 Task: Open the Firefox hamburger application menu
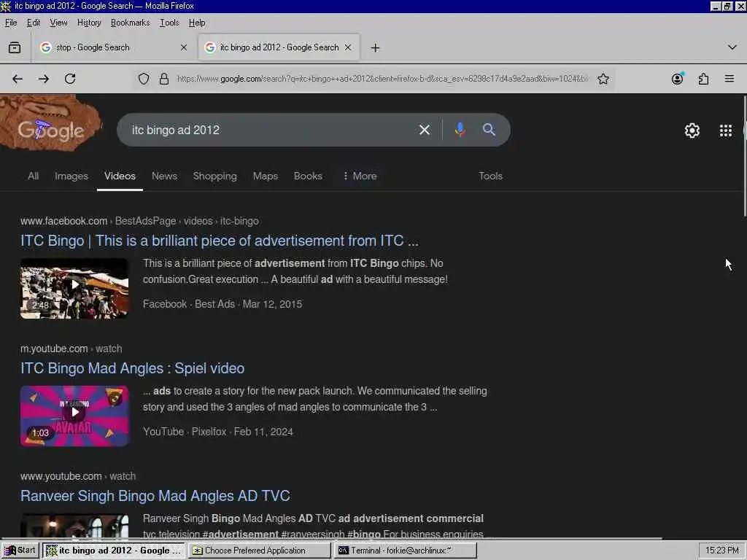click(729, 79)
